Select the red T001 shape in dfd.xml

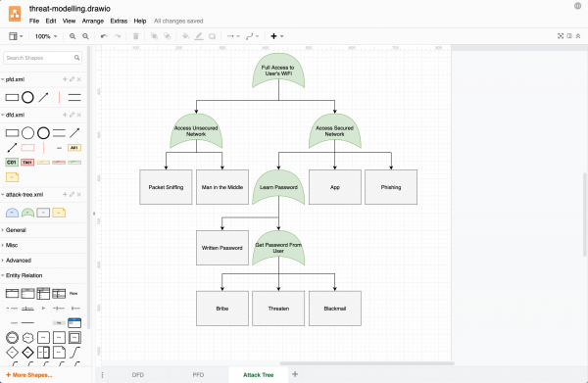(x=27, y=163)
